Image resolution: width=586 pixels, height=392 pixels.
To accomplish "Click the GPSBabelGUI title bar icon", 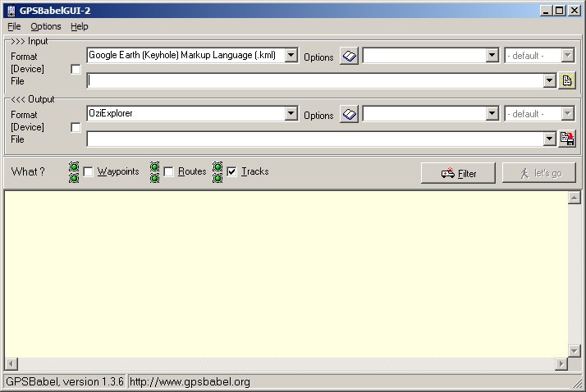I will tap(10, 10).
